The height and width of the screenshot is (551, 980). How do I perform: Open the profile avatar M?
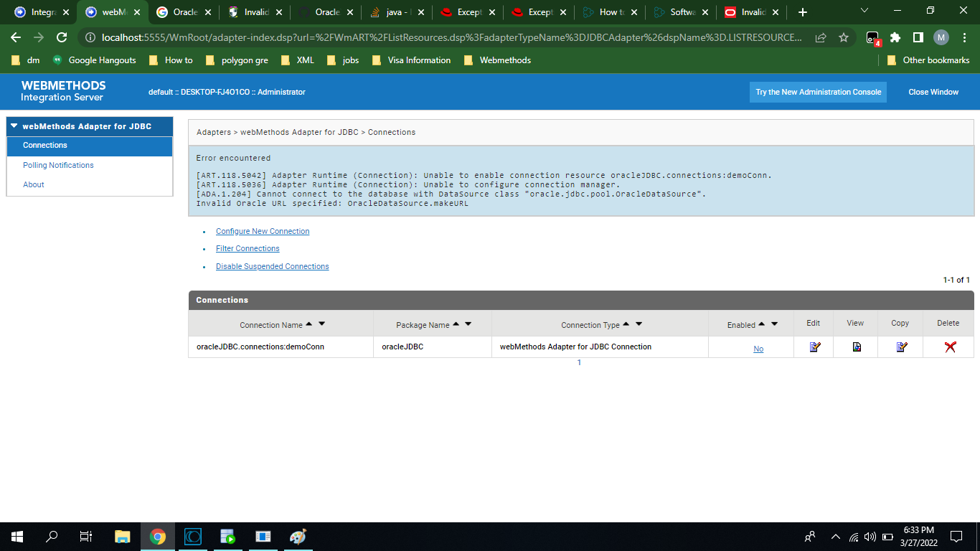941,37
